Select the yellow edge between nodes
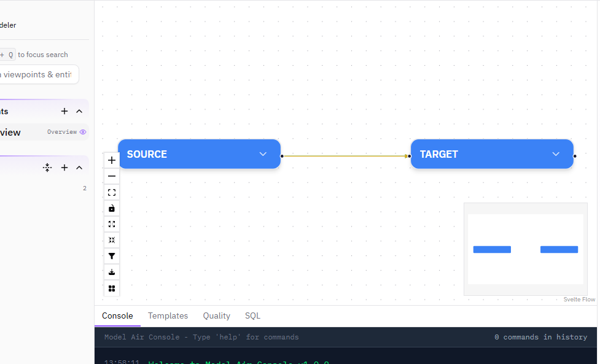The width and height of the screenshot is (600, 364). point(345,156)
